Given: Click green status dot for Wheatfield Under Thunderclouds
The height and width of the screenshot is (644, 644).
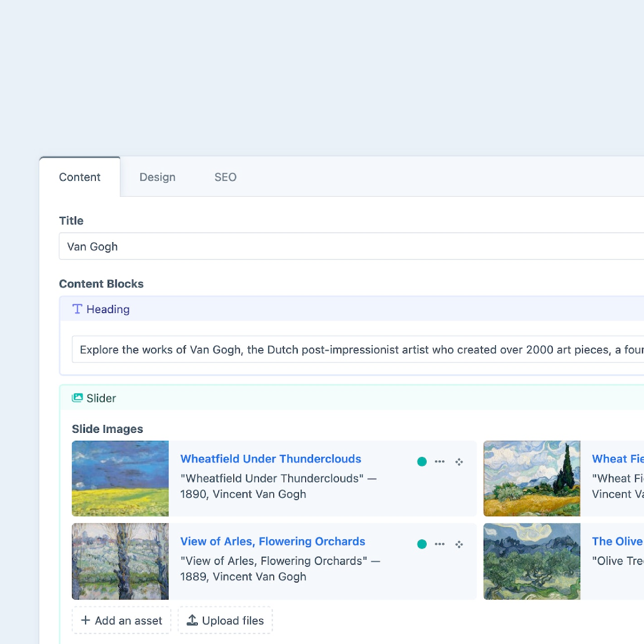Looking at the screenshot, I should pyautogui.click(x=422, y=462).
